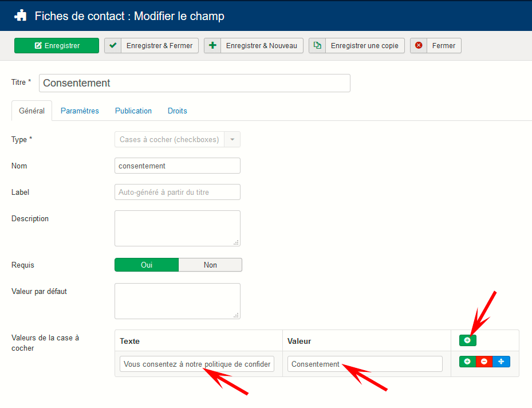
Task: Set Requis to Oui
Action: [147, 265]
